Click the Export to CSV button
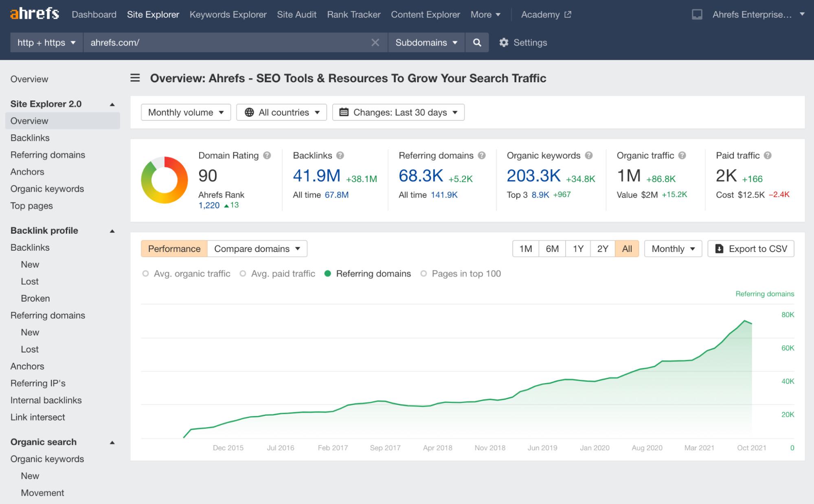The image size is (814, 504). 750,249
